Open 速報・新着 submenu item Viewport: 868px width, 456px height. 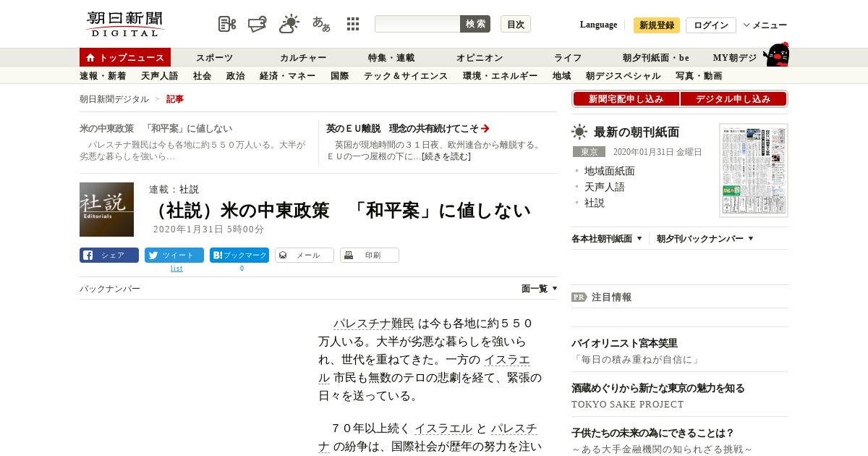[x=103, y=75]
